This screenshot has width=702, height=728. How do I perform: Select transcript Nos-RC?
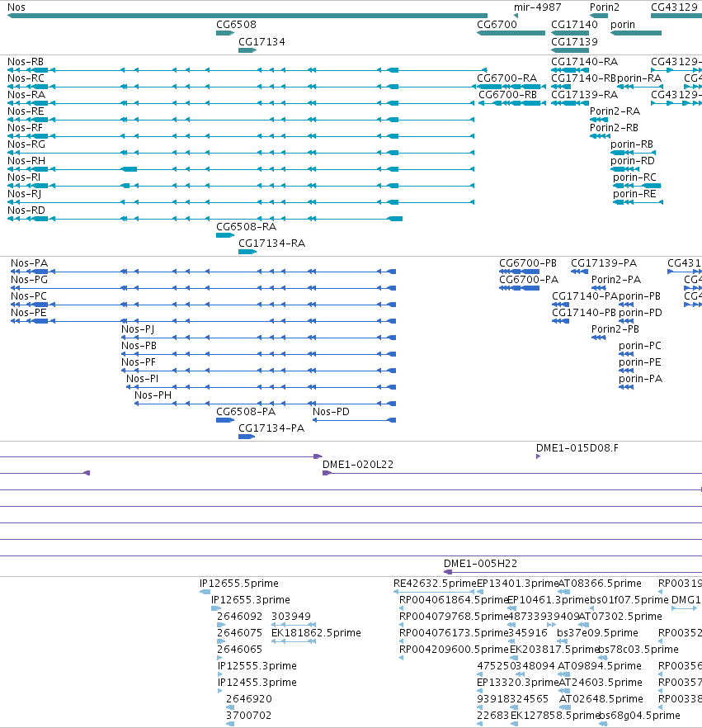(241, 87)
